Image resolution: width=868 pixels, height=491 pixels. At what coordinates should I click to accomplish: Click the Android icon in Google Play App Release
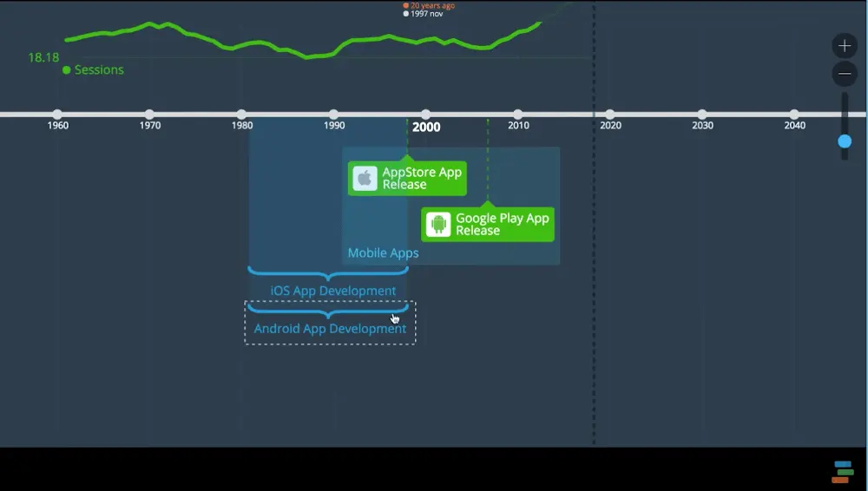[x=438, y=224]
